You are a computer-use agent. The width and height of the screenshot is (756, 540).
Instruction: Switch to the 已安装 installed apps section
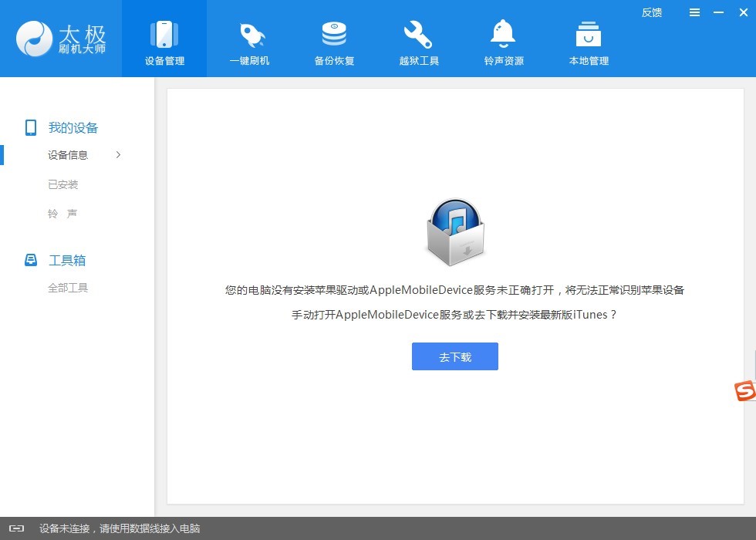point(62,184)
